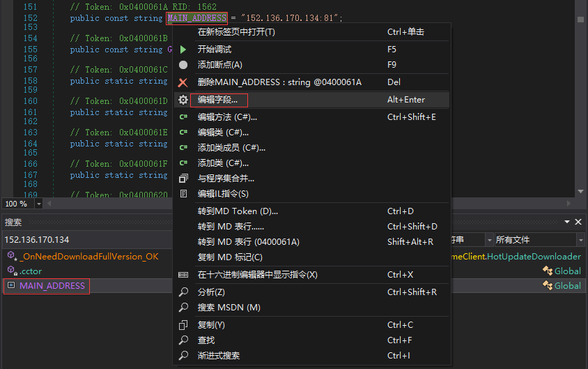
Task: Choose 搜索 MSDN (M) menu entry
Action: pos(229,308)
